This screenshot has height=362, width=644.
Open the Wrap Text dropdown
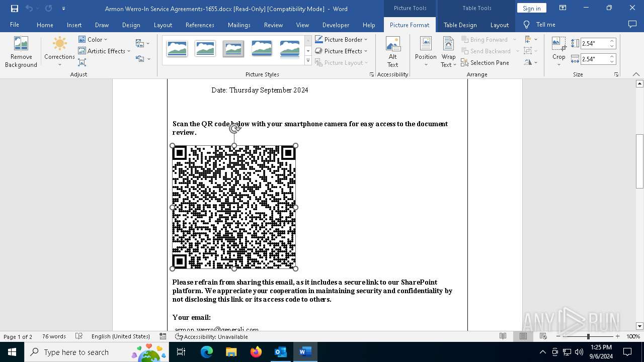[448, 52]
